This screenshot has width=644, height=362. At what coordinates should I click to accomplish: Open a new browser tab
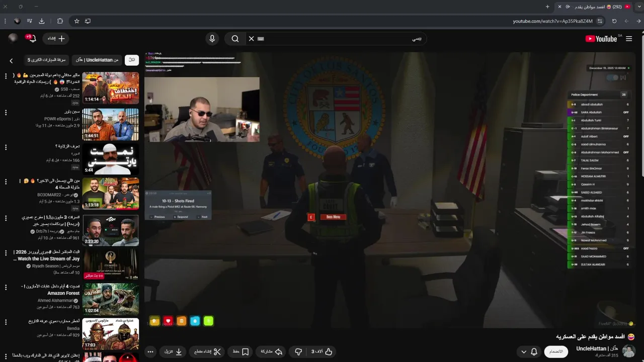[547, 7]
